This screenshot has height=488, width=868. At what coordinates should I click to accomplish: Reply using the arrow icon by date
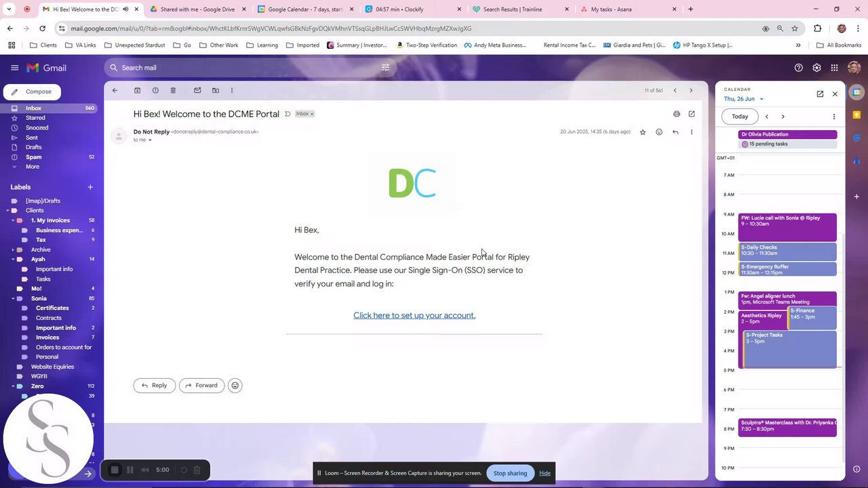point(675,132)
